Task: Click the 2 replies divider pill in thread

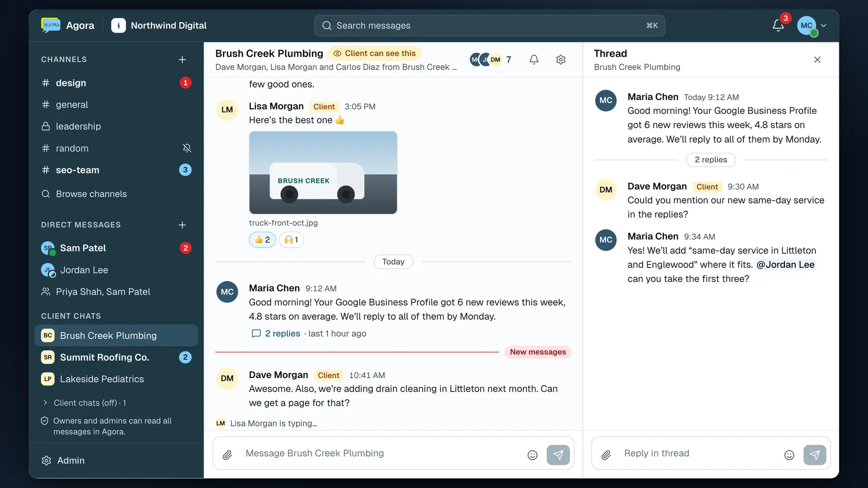Action: click(x=711, y=160)
